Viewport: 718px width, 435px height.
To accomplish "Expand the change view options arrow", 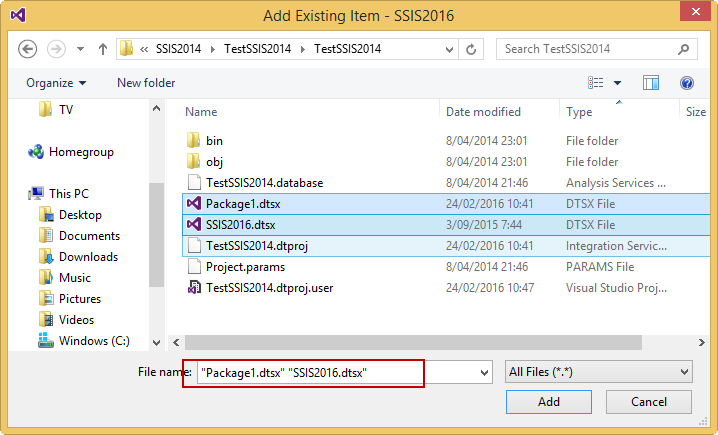I will tap(617, 83).
